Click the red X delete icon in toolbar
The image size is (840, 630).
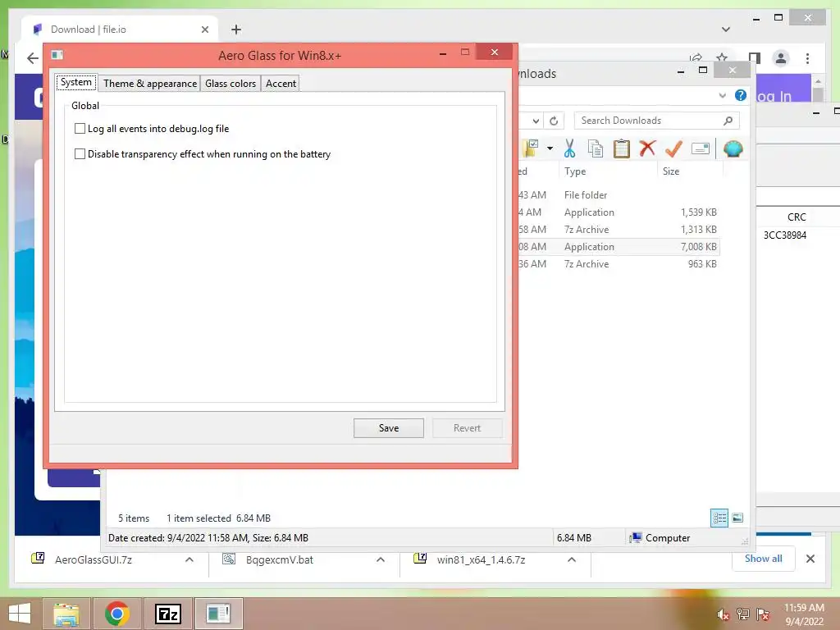tap(648, 148)
